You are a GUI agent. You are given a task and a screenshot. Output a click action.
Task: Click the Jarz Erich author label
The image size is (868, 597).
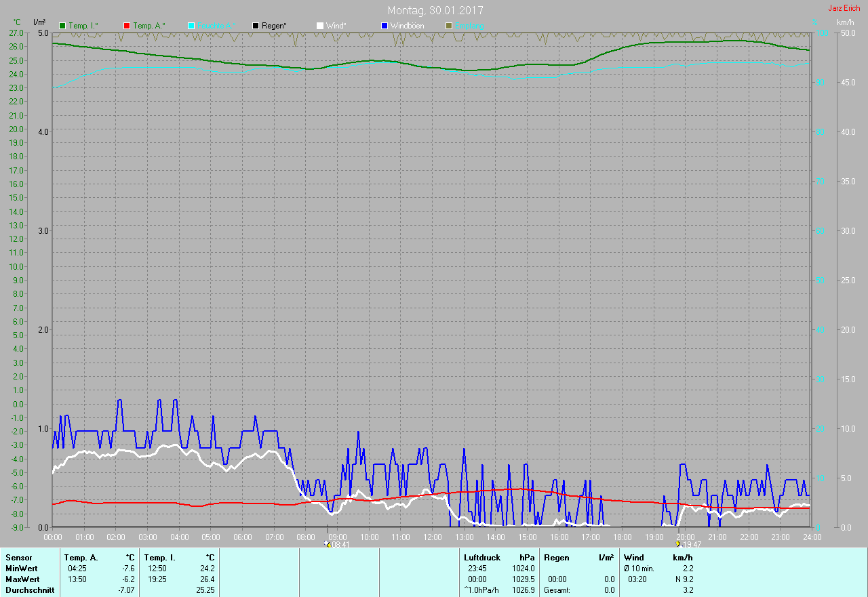click(844, 8)
